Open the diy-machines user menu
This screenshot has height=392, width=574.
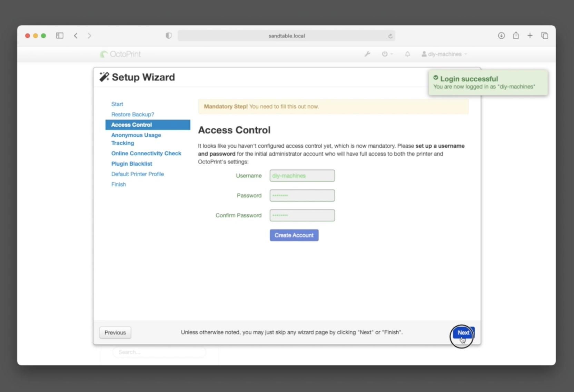point(444,54)
